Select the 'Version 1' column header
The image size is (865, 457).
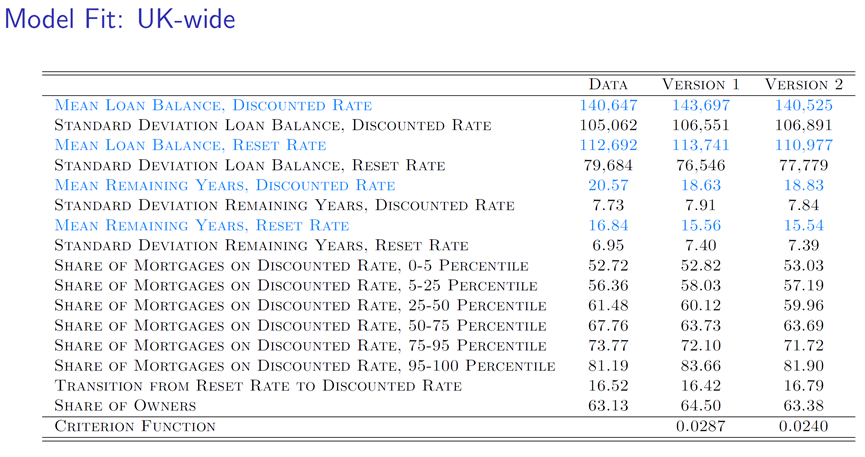pyautogui.click(x=700, y=85)
